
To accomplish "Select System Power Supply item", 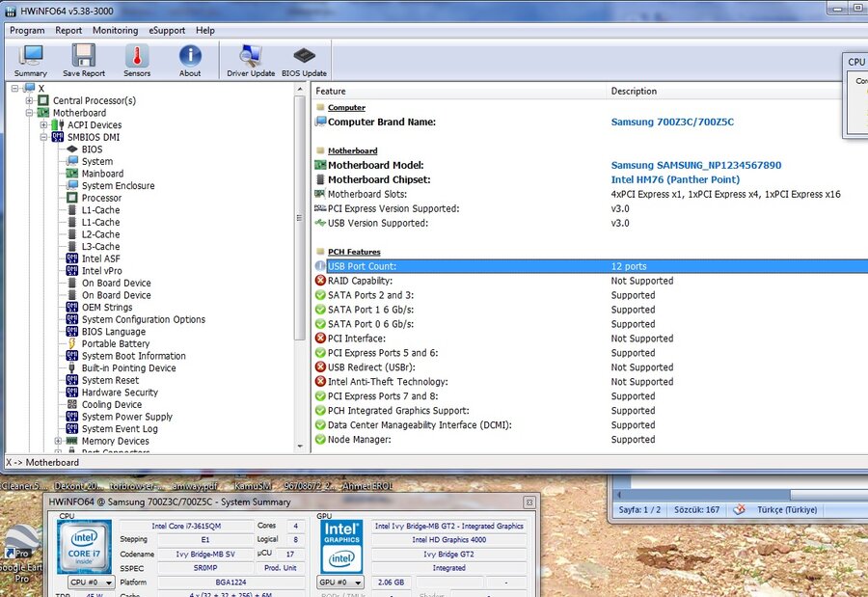I will click(126, 418).
